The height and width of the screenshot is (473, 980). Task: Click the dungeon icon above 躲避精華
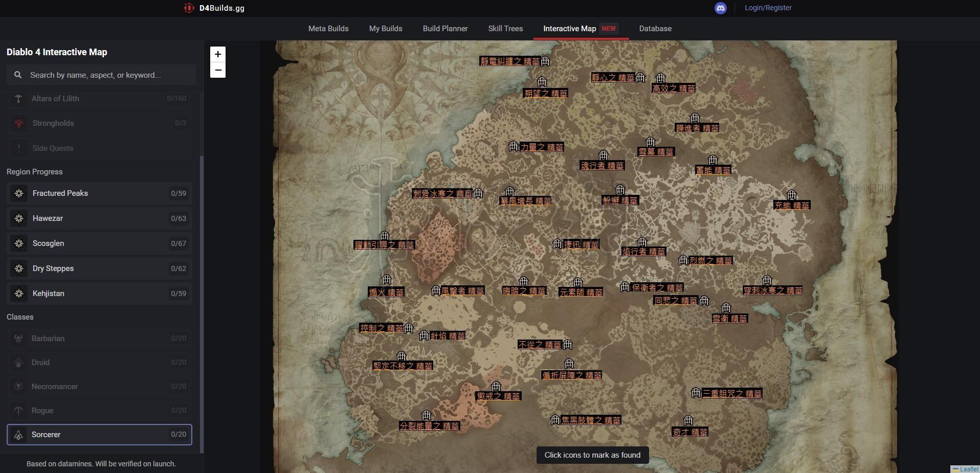(620, 190)
